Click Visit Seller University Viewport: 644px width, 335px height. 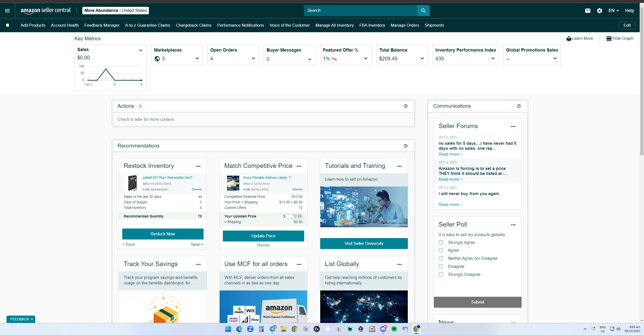pos(364,243)
